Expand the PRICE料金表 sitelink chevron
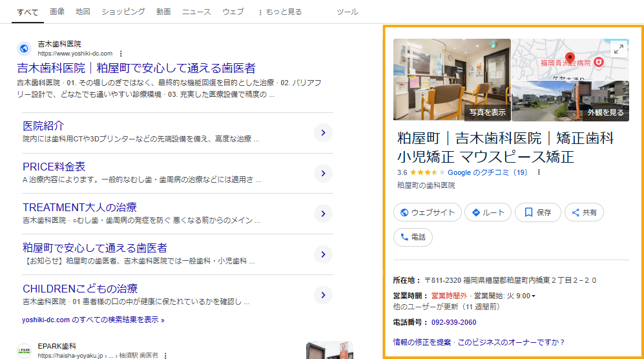The image size is (644, 359). tap(323, 173)
